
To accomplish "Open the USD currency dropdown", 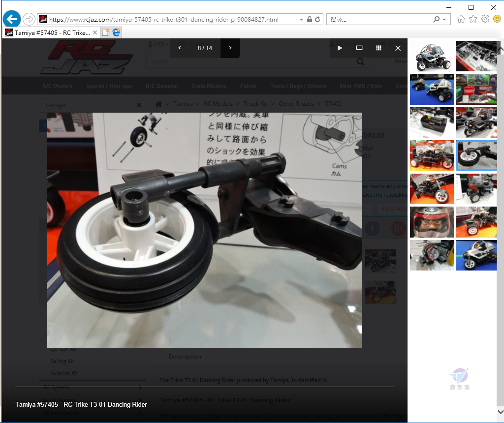I will pos(158,44).
